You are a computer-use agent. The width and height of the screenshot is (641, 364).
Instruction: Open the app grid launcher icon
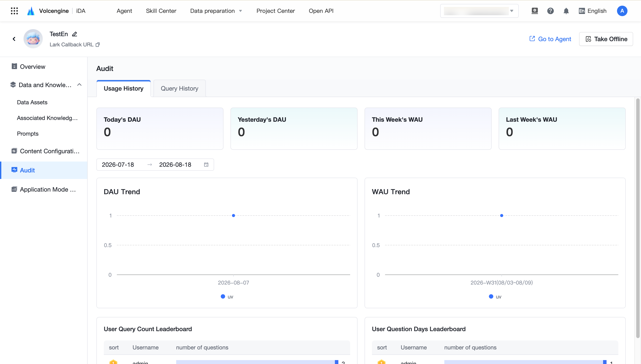(x=14, y=11)
